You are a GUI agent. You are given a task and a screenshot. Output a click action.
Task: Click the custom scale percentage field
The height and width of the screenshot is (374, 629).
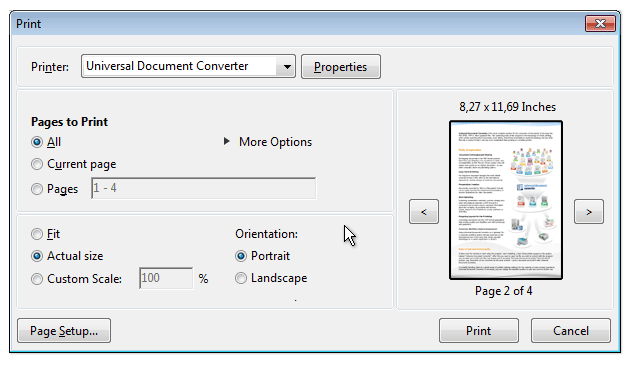pos(166,278)
